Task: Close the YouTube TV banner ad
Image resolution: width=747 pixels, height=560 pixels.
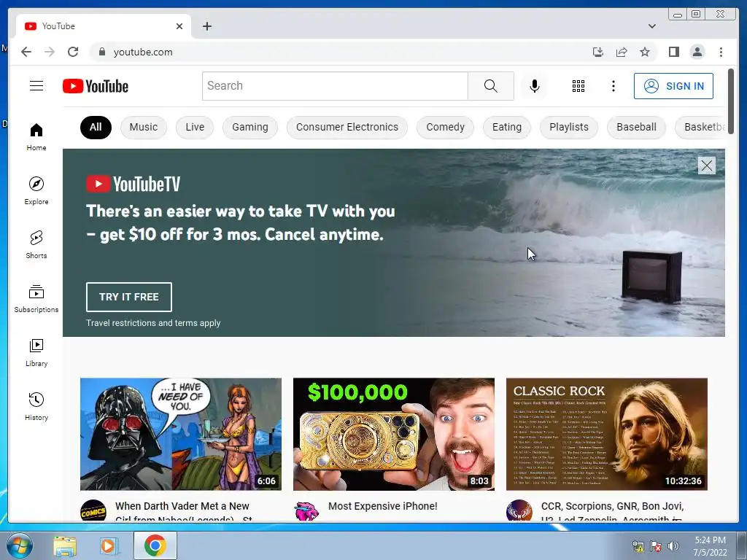Action: (x=706, y=166)
